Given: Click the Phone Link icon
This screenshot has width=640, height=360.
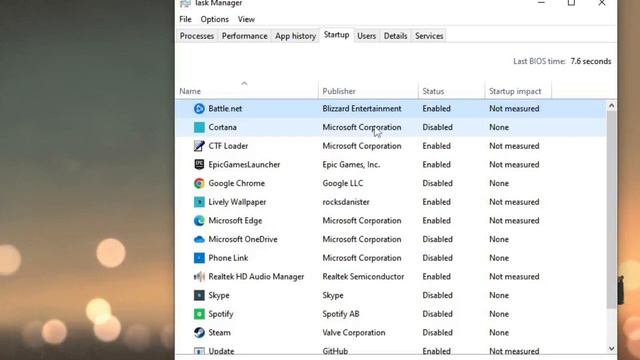Looking at the screenshot, I should pos(199,258).
